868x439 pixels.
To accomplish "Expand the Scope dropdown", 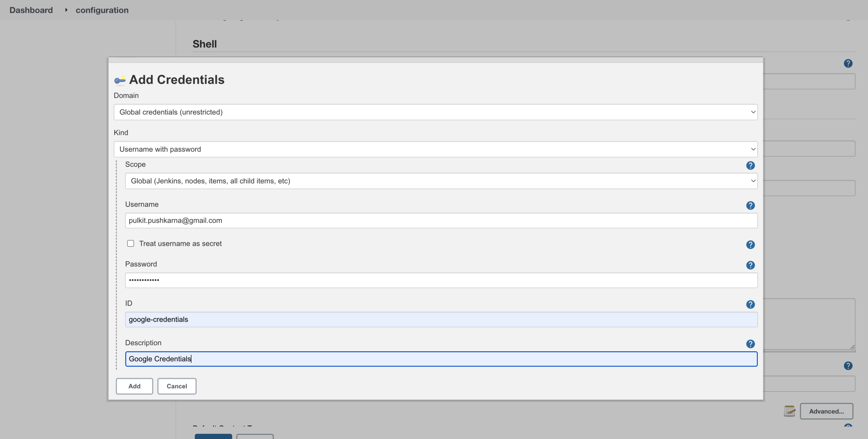I will [x=441, y=181].
